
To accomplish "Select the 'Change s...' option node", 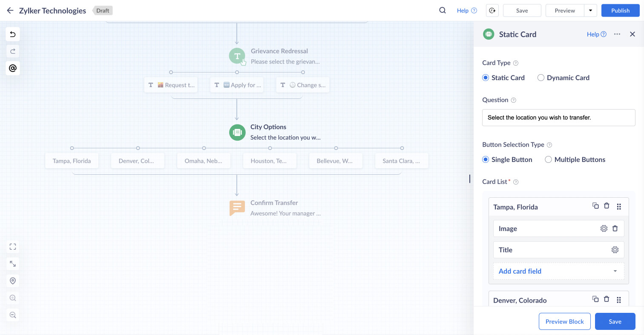I will (303, 85).
